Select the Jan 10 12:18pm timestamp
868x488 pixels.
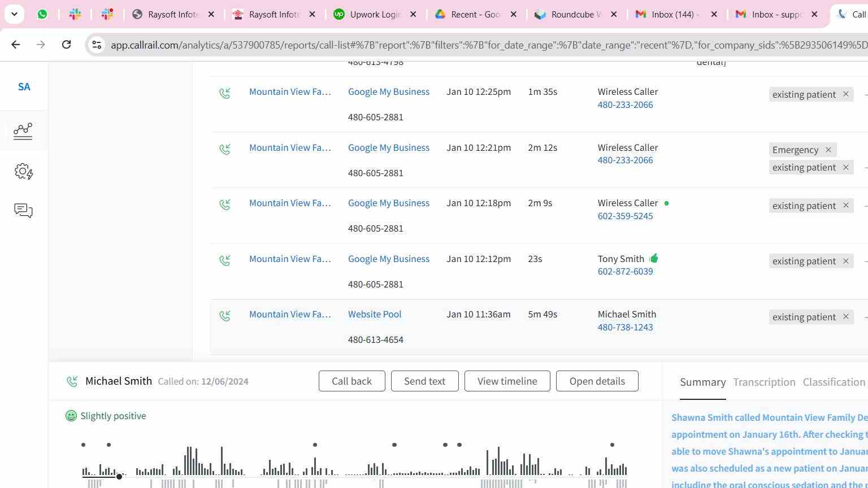pos(478,203)
